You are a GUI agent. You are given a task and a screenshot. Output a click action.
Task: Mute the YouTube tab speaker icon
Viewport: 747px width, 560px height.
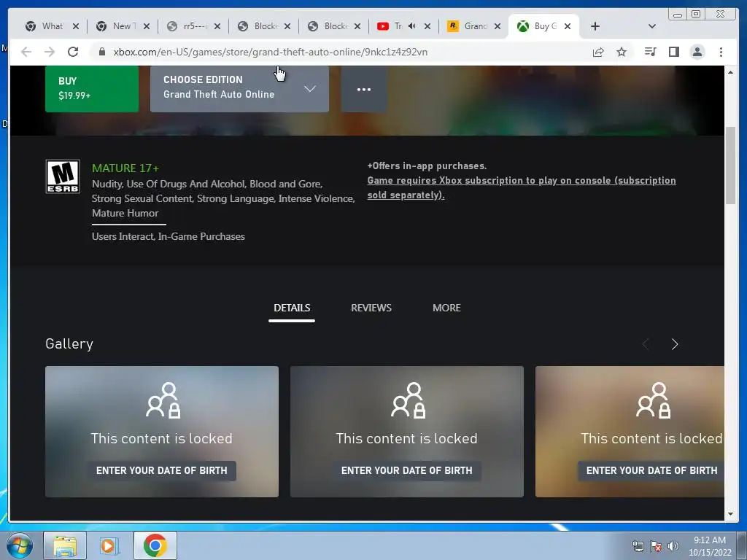point(412,26)
